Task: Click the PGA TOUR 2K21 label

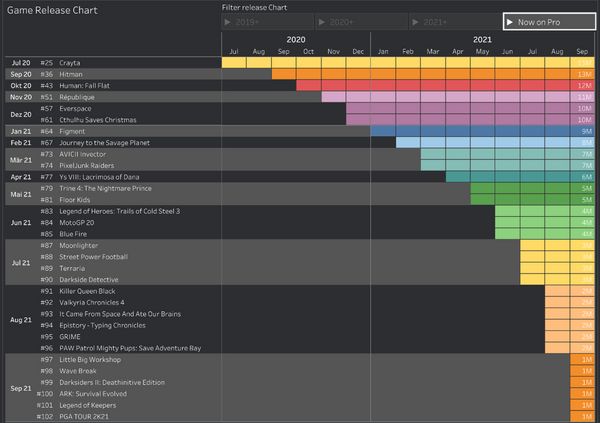Action: 84,416
